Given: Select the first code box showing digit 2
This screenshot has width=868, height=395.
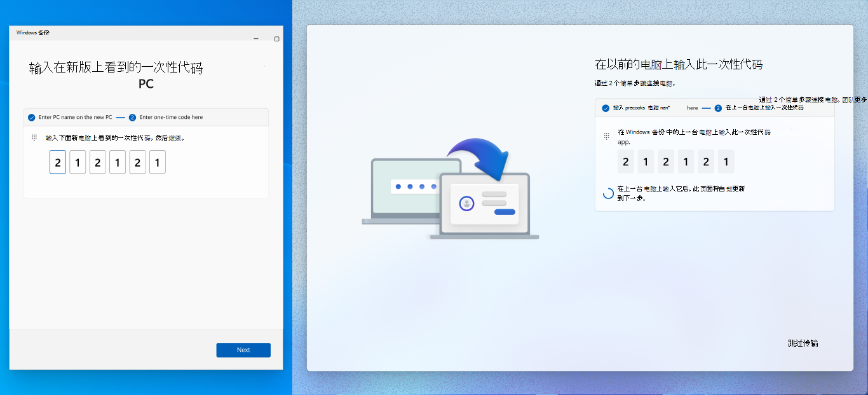Looking at the screenshot, I should [x=57, y=162].
